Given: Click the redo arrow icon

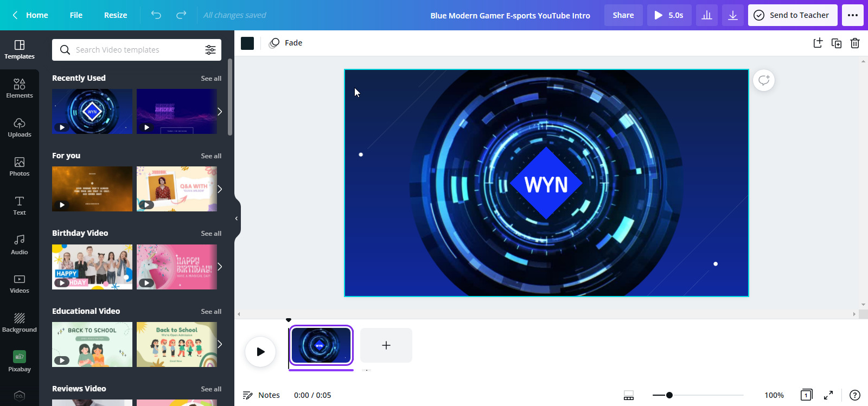Looking at the screenshot, I should click(x=181, y=15).
